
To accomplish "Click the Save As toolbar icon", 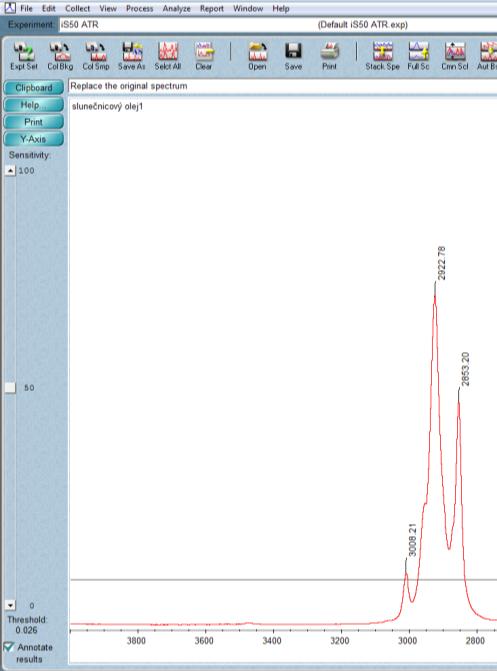I will [x=132, y=56].
